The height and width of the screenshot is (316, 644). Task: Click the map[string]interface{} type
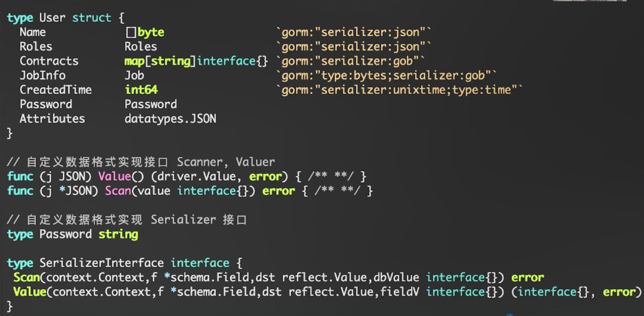click(196, 61)
